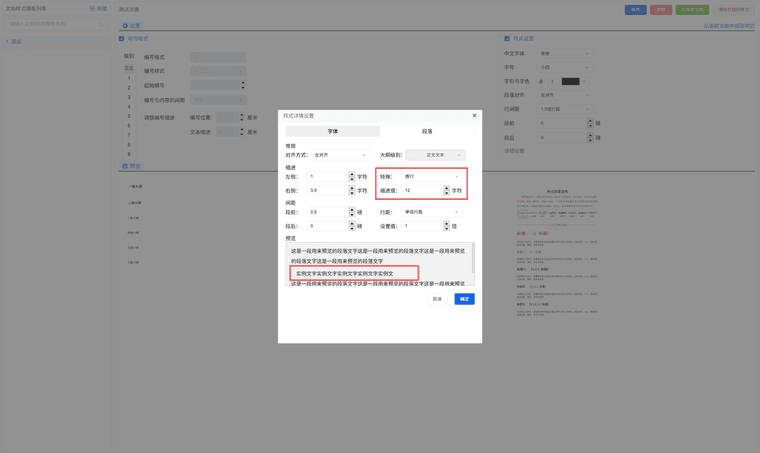Increase the 左侧 indent value
The image size is (760, 453).
352,174
